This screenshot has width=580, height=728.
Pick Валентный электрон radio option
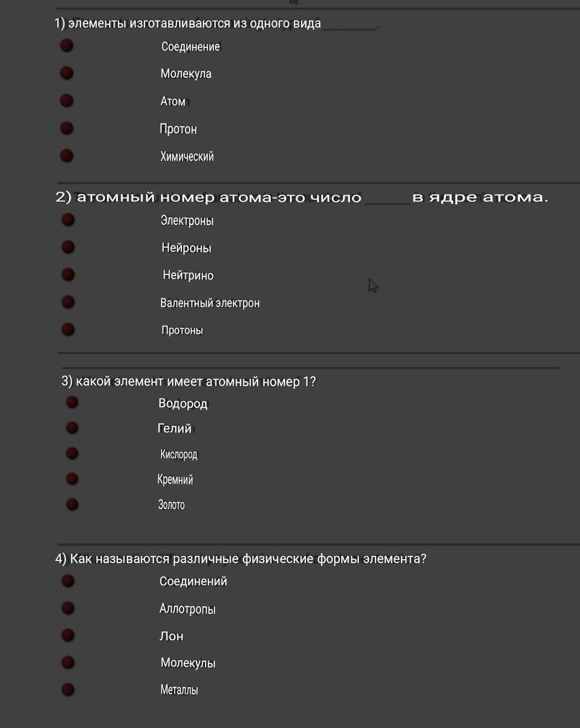[x=68, y=302]
